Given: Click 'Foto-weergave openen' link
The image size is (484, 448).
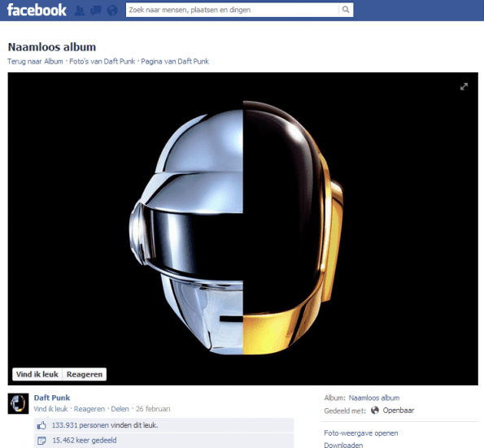Looking at the screenshot, I should tap(361, 433).
